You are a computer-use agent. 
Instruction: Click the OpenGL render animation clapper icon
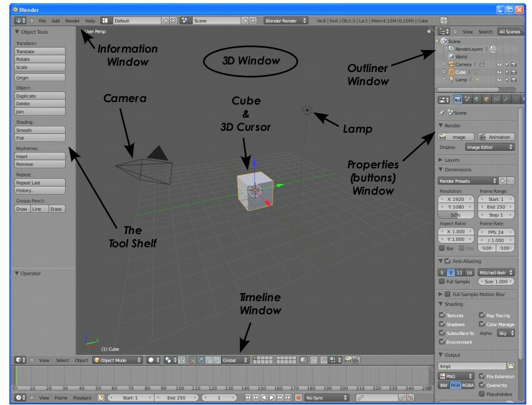(356, 360)
